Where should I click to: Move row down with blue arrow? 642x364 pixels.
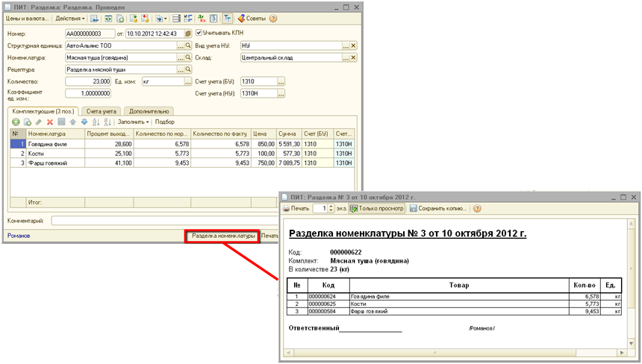(84, 122)
